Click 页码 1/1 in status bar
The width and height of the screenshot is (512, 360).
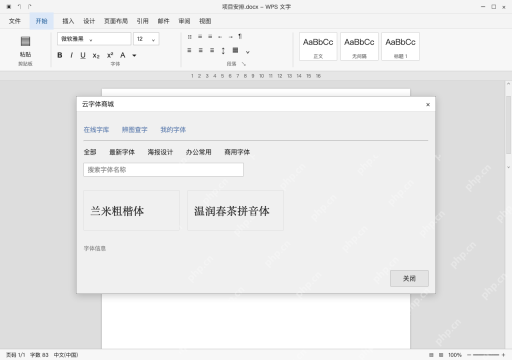pyautogui.click(x=16, y=355)
